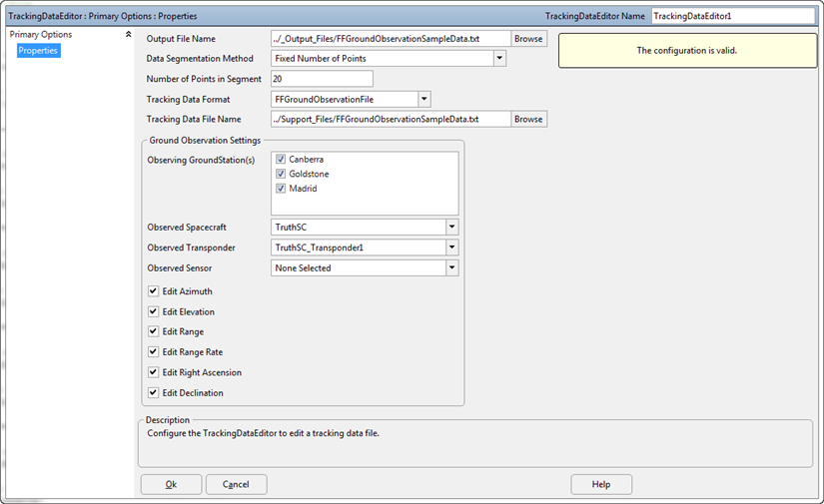This screenshot has height=504, width=824.
Task: Uncheck the Goldstone ground station
Action: click(281, 174)
